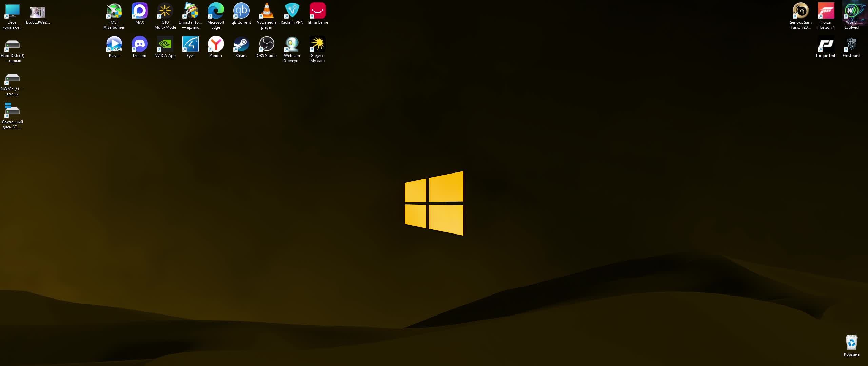Image resolution: width=868 pixels, height=366 pixels.
Task: Select the MSI Afterburner desktop icon
Action: pos(114,11)
